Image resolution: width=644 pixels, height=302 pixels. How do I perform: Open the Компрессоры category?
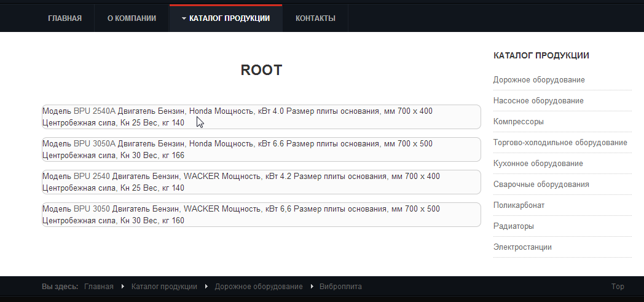click(x=518, y=122)
